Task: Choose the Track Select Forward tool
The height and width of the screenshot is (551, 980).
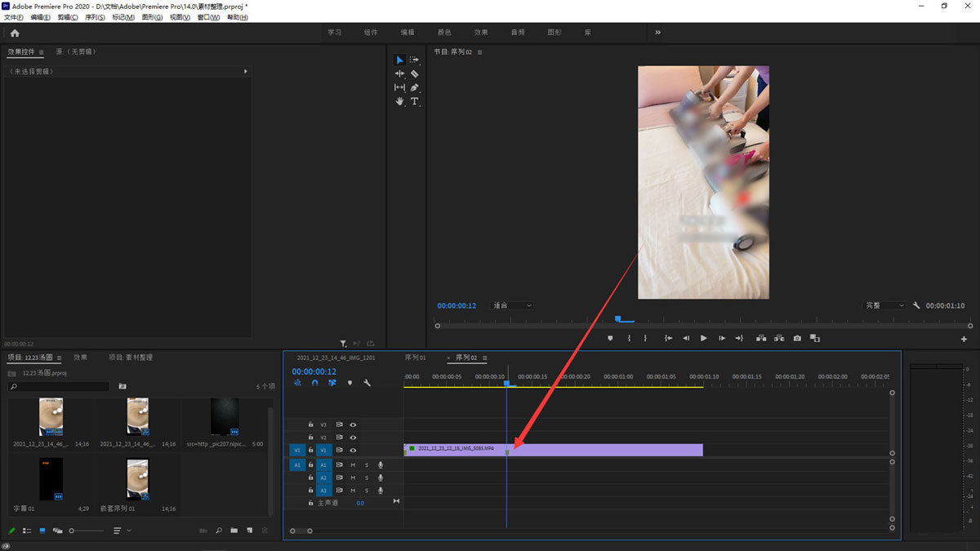Action: 415,60
